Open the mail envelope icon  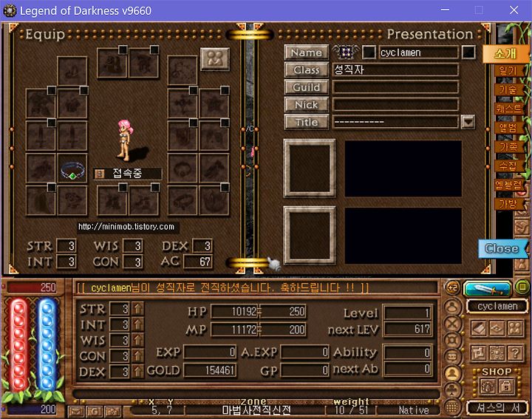(x=76, y=411)
